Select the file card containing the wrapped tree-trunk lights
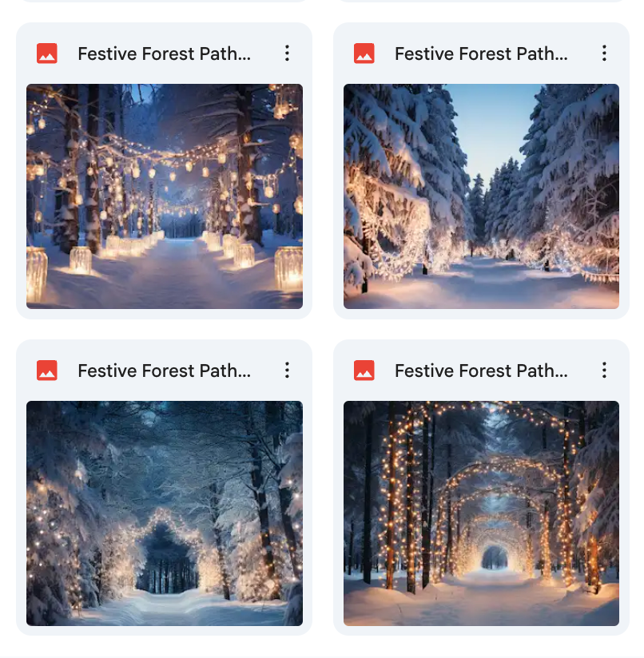The image size is (644, 658). point(481,488)
